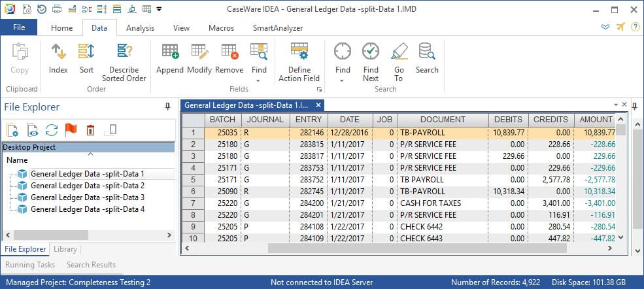Switch to the Analysis ribbon tab
Screen dimensions: 644x289
tap(140, 28)
